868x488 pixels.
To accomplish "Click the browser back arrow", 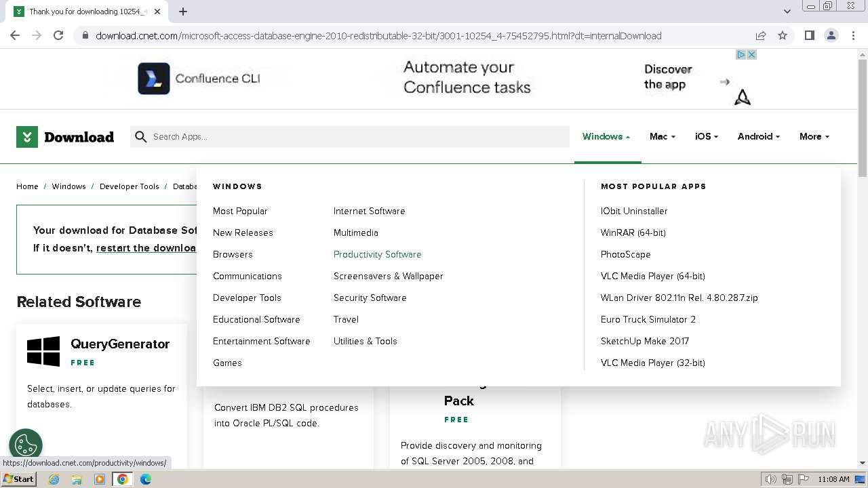I will [15, 35].
